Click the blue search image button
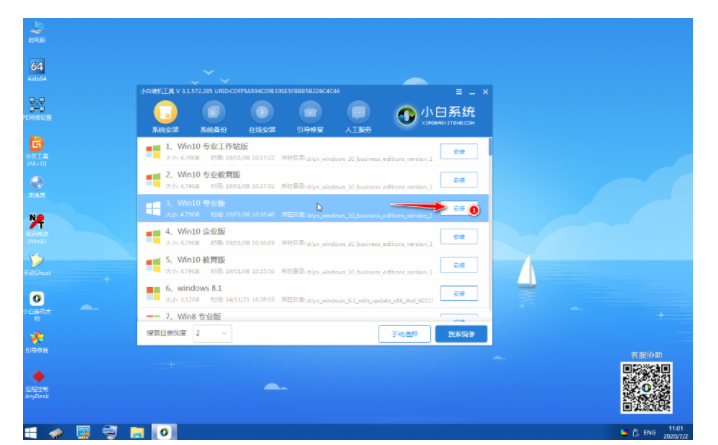The height and width of the screenshot is (445, 718). tap(461, 334)
